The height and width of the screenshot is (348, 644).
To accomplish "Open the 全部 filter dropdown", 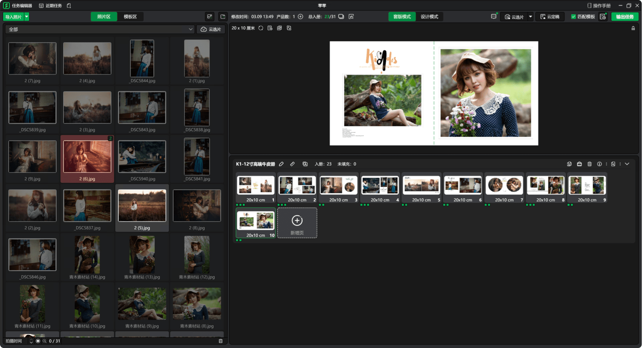I will (x=99, y=29).
